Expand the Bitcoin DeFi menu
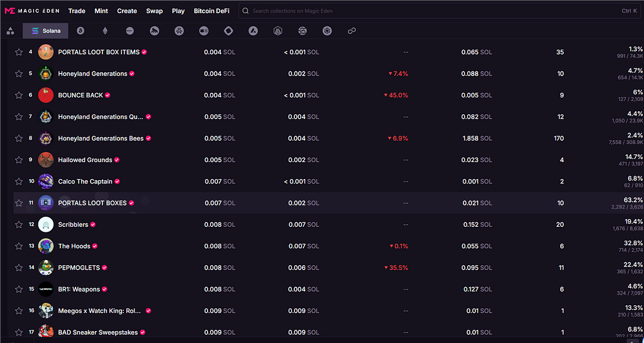This screenshot has width=644, height=343. pos(211,11)
